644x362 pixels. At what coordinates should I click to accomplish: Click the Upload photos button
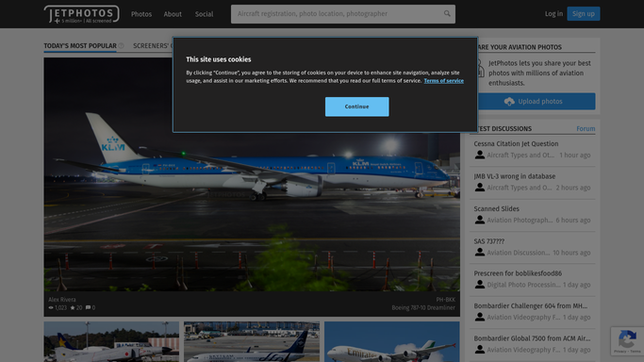(x=536, y=102)
